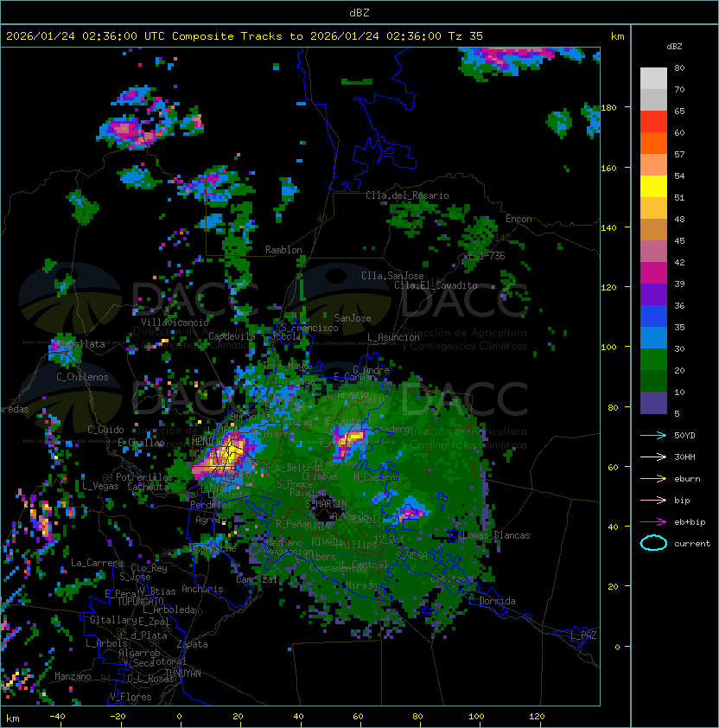Pick the purple swatch in dBZ legend

point(653,294)
